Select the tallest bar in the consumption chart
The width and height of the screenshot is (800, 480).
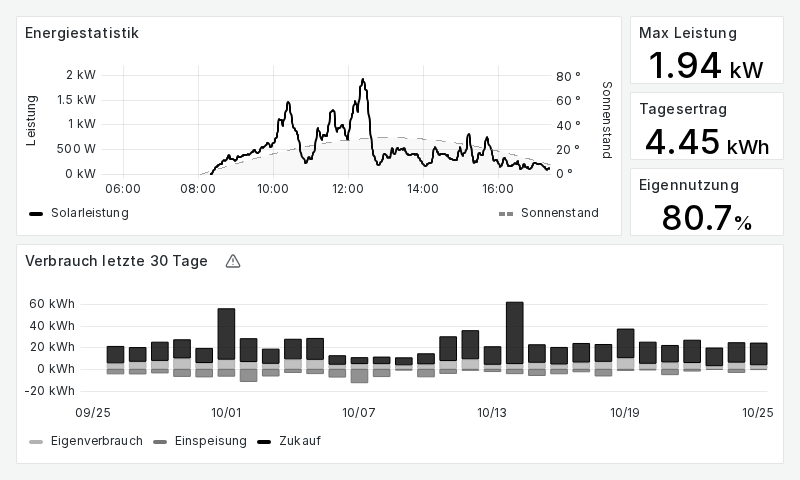515,332
